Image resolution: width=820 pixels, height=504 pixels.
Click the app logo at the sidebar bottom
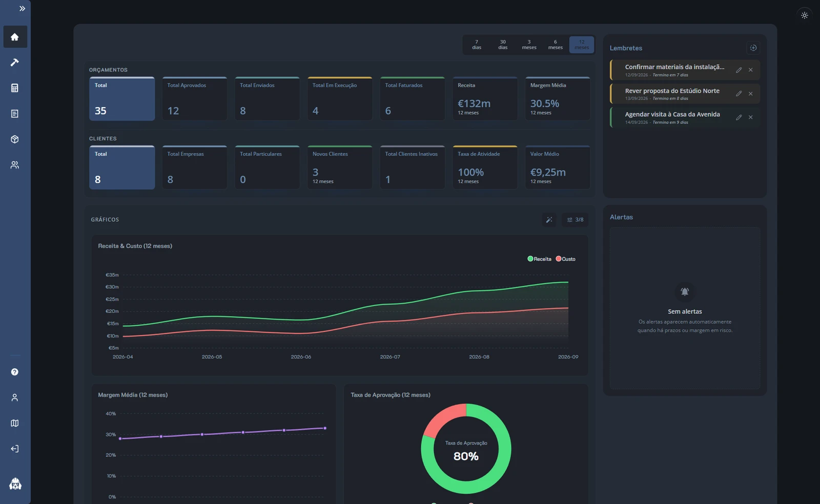point(15,484)
